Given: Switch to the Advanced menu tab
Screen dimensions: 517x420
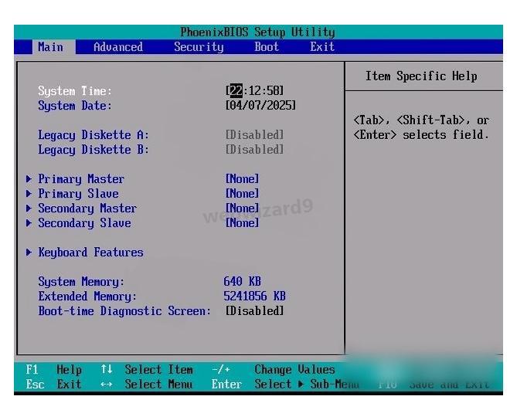Looking at the screenshot, I should pyautogui.click(x=117, y=47).
